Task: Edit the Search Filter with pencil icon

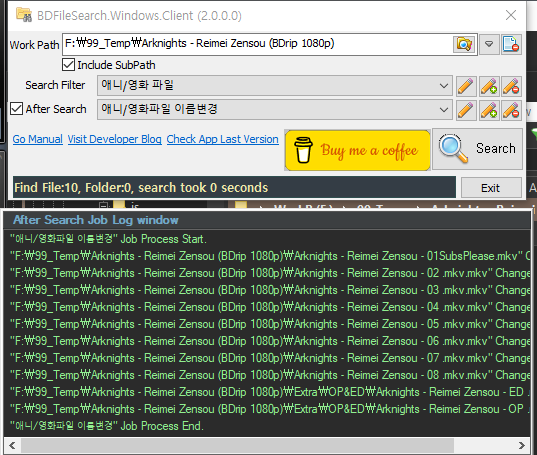Action: point(466,86)
